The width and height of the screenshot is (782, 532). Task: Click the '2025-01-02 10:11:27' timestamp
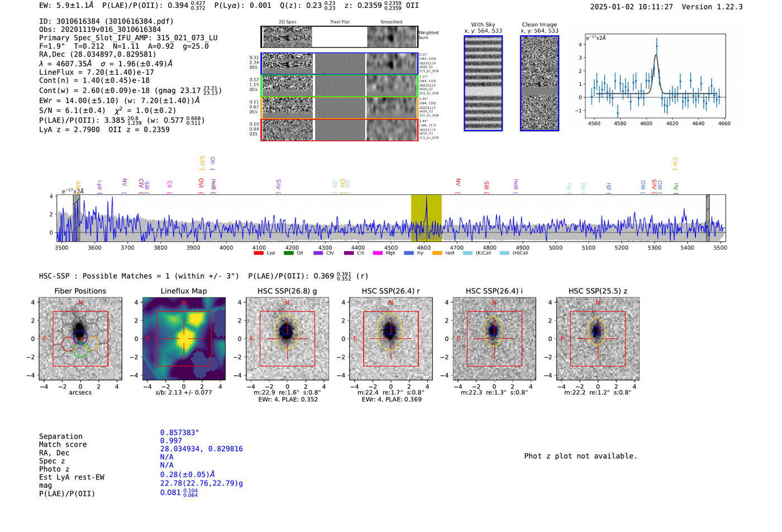pyautogui.click(x=632, y=7)
